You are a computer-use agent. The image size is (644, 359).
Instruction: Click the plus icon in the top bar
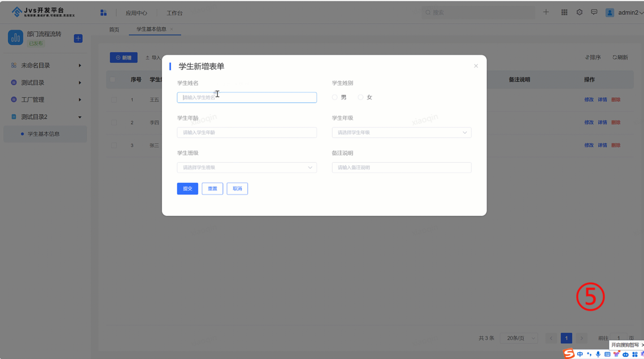click(546, 12)
